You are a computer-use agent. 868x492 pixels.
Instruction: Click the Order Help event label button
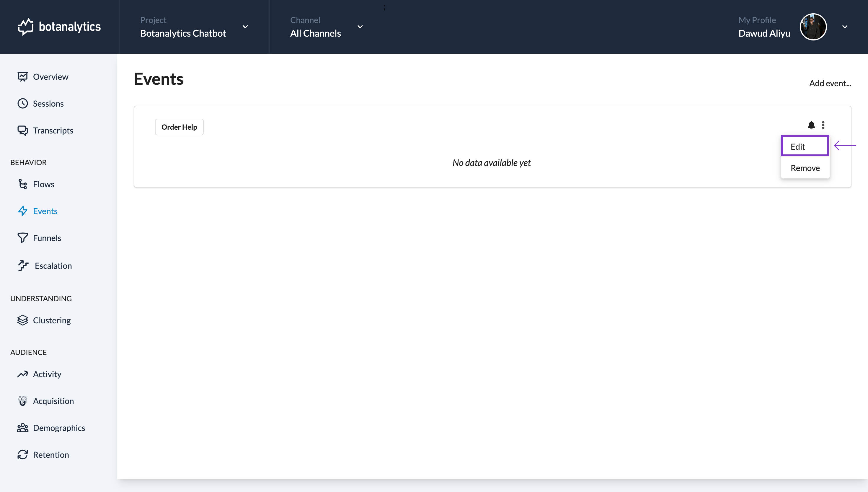tap(179, 126)
